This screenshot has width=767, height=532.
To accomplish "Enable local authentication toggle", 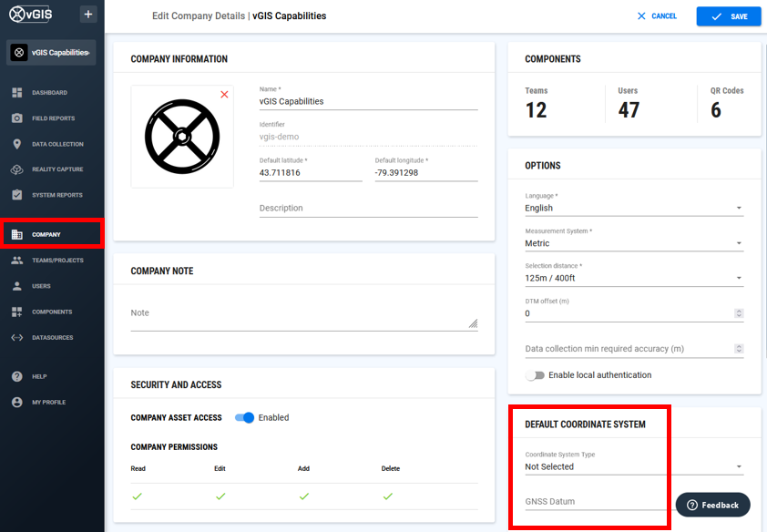I will (x=535, y=375).
